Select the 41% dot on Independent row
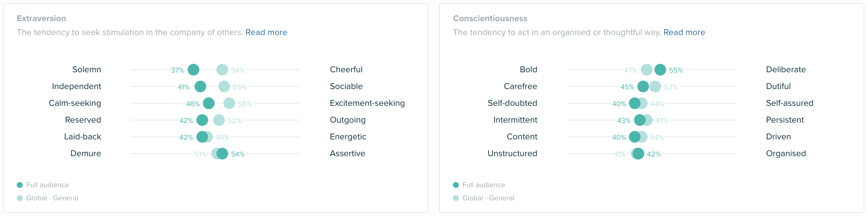Screen dimensions: 868x216 [x=200, y=86]
